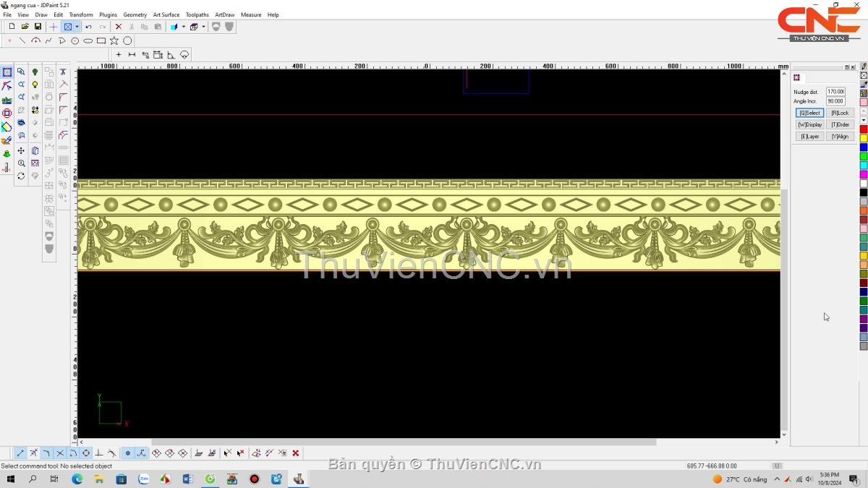
Task: Click the angle dimension icon
Action: (171, 54)
